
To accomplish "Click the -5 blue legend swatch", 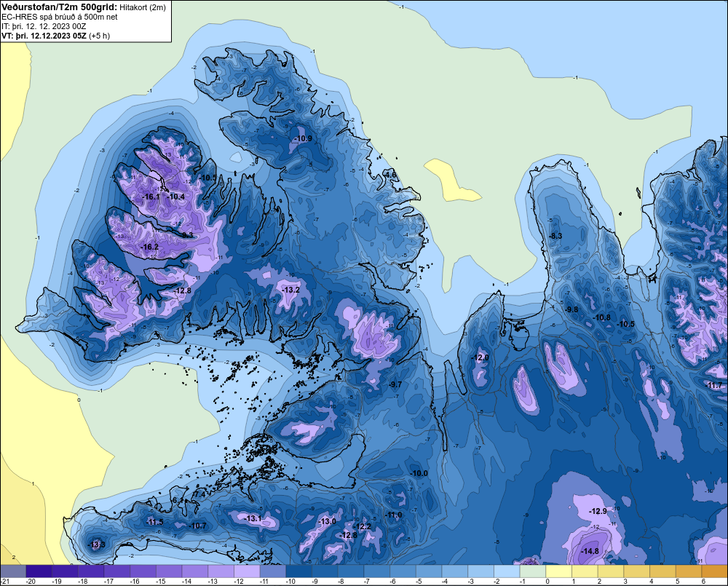I will [429, 571].
